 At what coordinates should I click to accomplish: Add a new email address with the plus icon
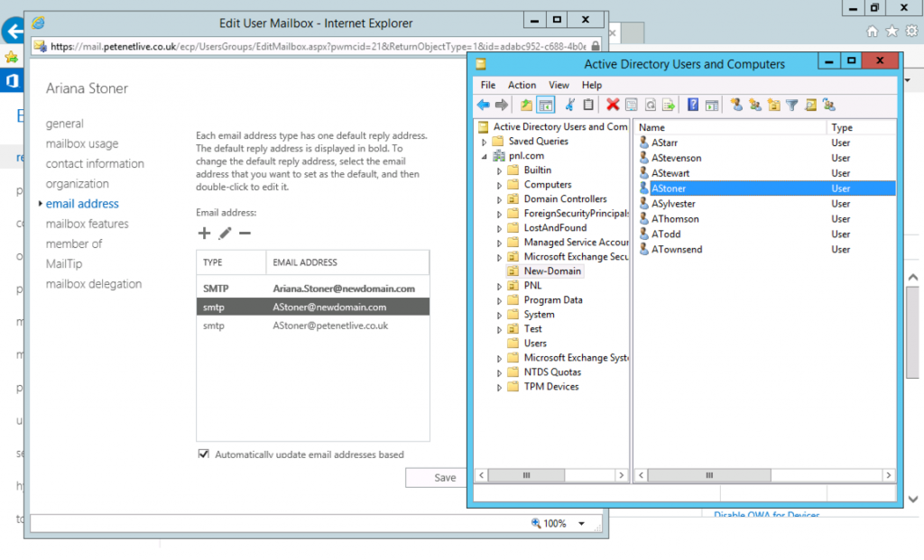pyautogui.click(x=203, y=233)
